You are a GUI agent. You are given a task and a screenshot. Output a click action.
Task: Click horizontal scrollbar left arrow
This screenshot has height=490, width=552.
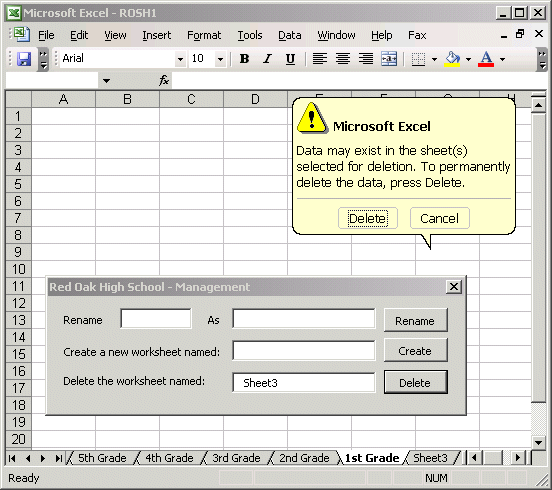pyautogui.click(x=474, y=458)
